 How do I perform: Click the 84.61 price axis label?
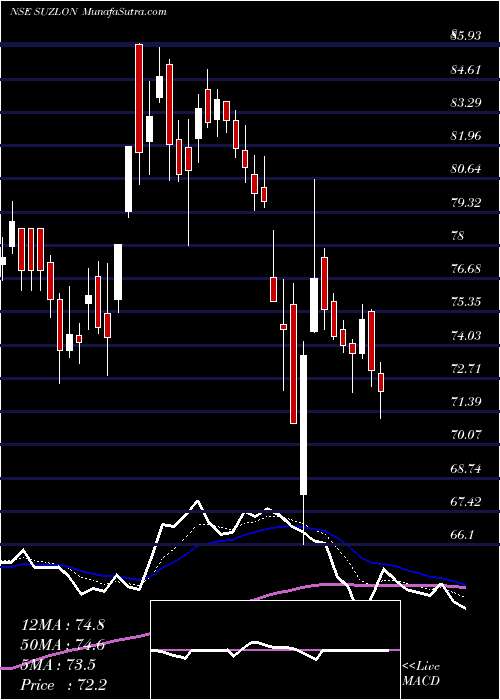pos(466,69)
